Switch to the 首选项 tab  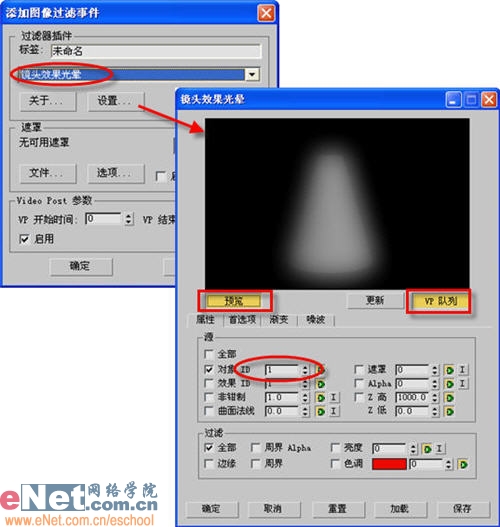[242, 320]
